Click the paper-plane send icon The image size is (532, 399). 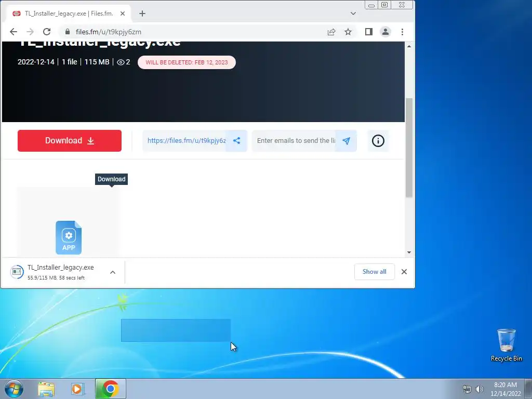coord(346,141)
